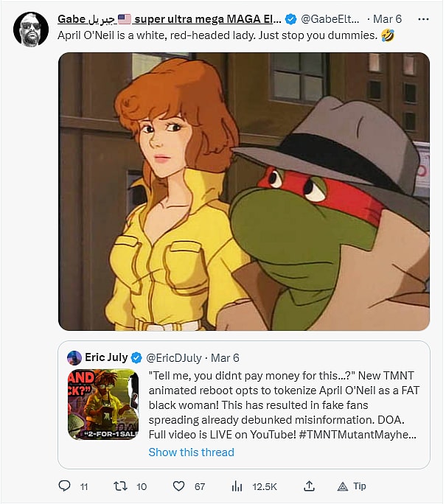Image resolution: width=446 pixels, height=504 pixels.
Task: Click the reply speech bubble icon
Action: pos(64,486)
